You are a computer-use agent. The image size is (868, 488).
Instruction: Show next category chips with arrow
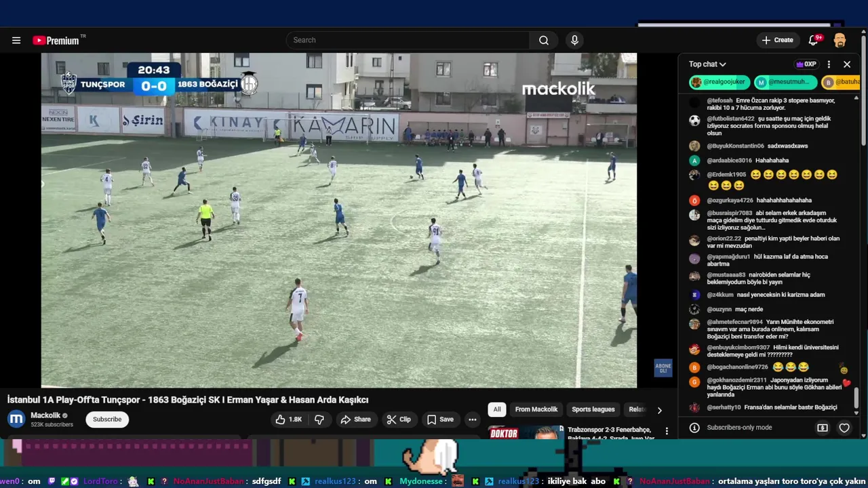[x=659, y=410]
